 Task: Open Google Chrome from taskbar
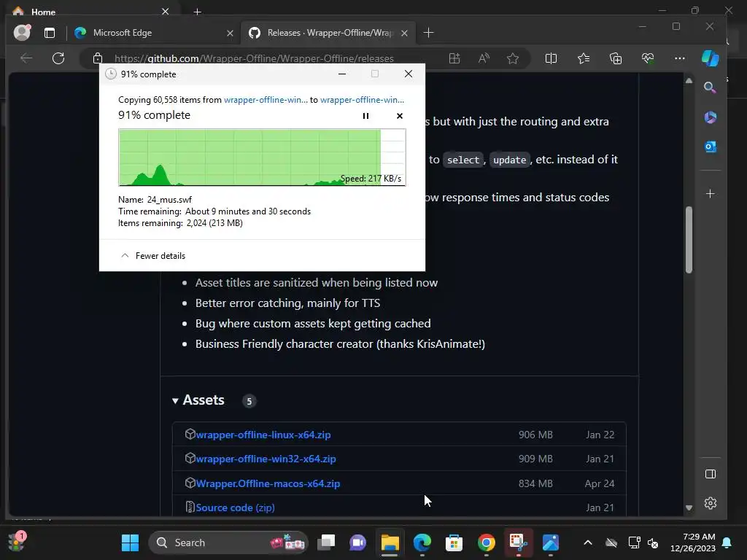486,542
